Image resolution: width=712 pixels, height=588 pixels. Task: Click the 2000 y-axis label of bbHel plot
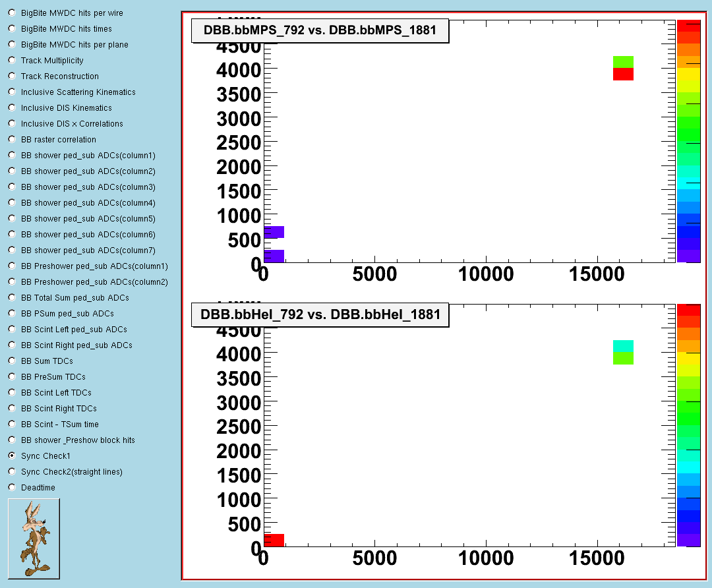pyautogui.click(x=239, y=452)
